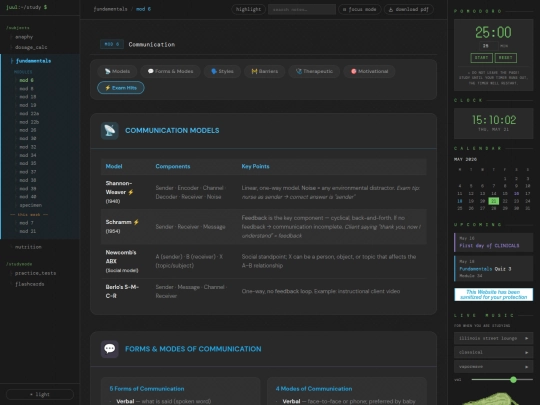Open mod 22a in the modules list
The image size is (540, 405).
pyautogui.click(x=29, y=113)
